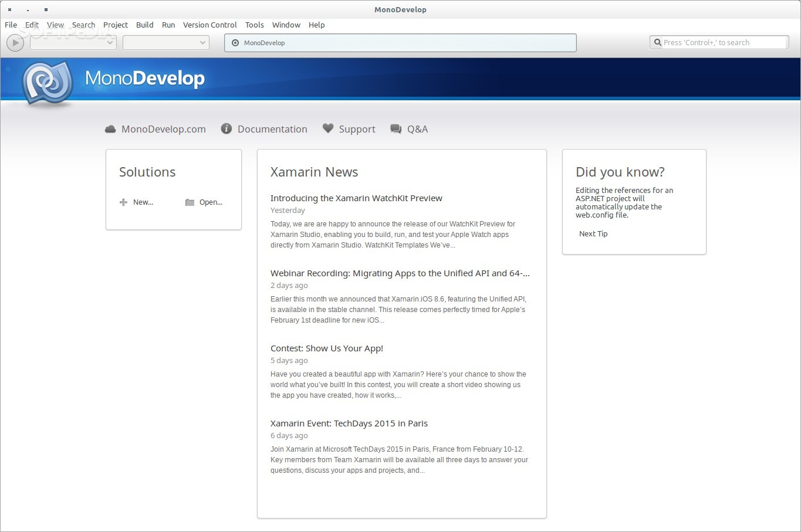Open the Edit menu
Viewport: 801px width, 532px height.
pos(32,25)
